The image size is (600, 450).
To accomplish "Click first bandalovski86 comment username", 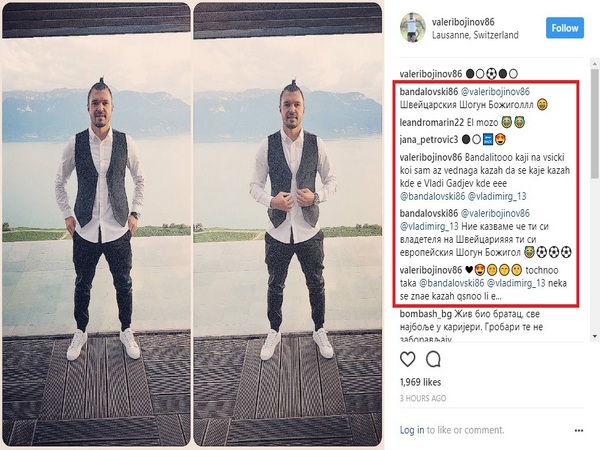I will coord(429,92).
